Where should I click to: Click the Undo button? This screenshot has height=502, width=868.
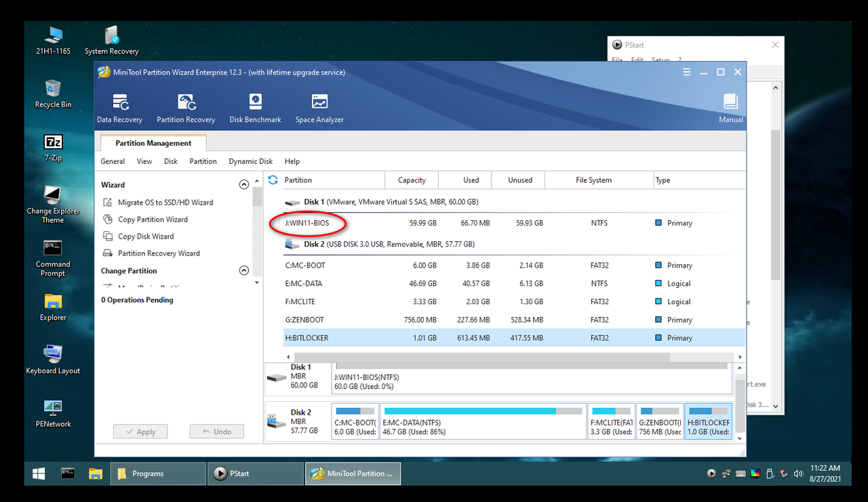tap(216, 432)
